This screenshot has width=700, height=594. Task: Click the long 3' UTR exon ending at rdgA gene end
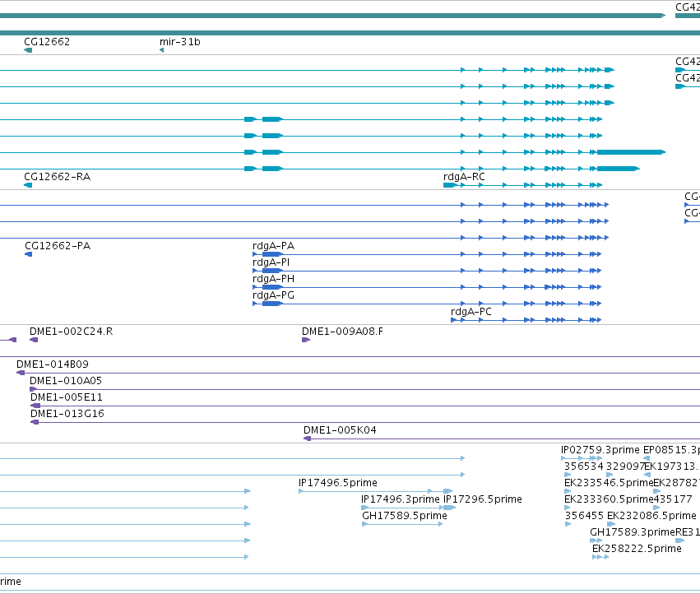coord(631,152)
